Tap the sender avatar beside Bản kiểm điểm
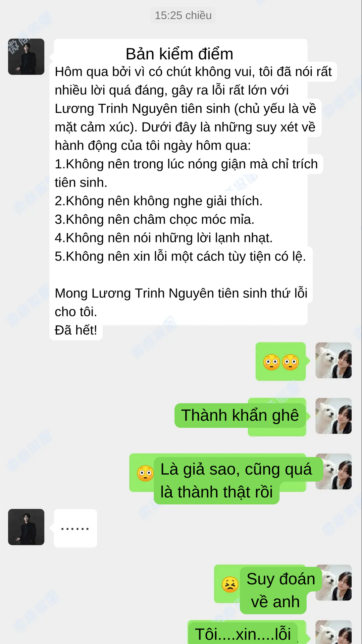The height and width of the screenshot is (644, 362). tap(26, 57)
